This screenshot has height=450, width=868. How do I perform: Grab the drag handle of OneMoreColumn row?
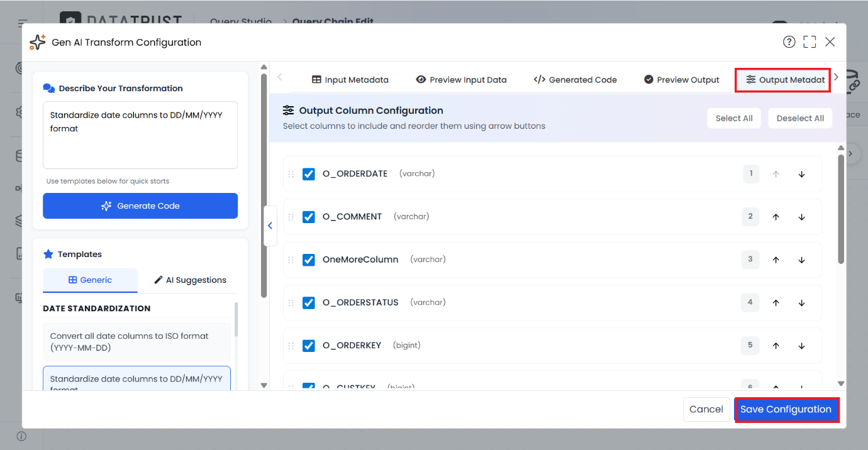(291, 260)
